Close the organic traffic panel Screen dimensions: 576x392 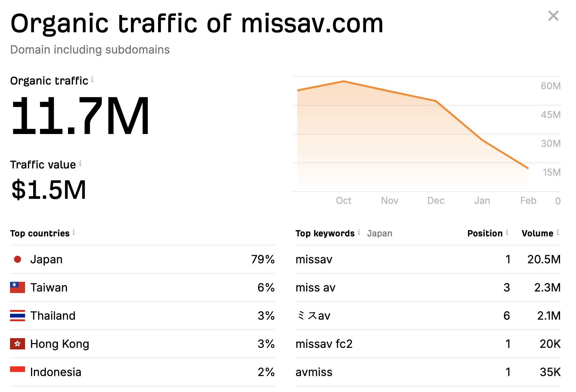pos(553,16)
